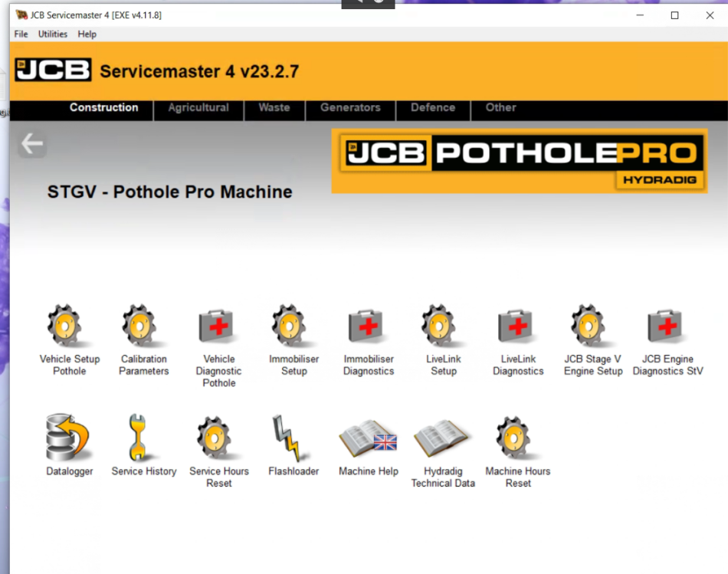Switch to the Generators tab
The width and height of the screenshot is (728, 574).
click(350, 107)
